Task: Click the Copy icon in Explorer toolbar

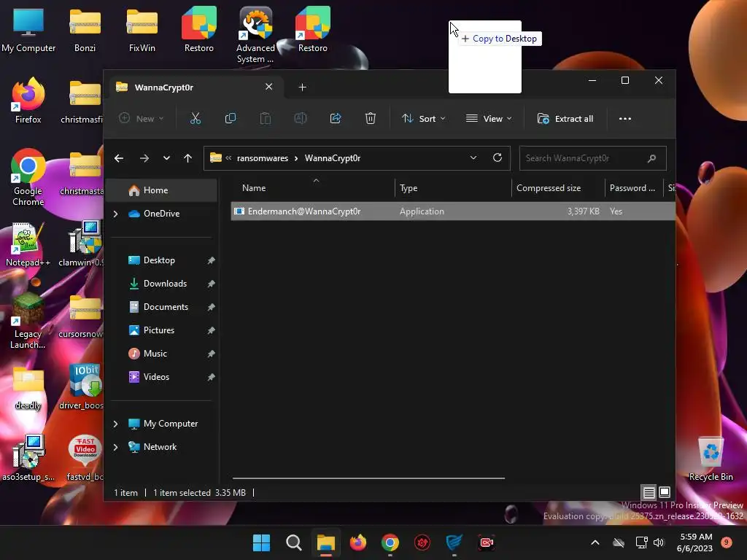Action: 230,119
